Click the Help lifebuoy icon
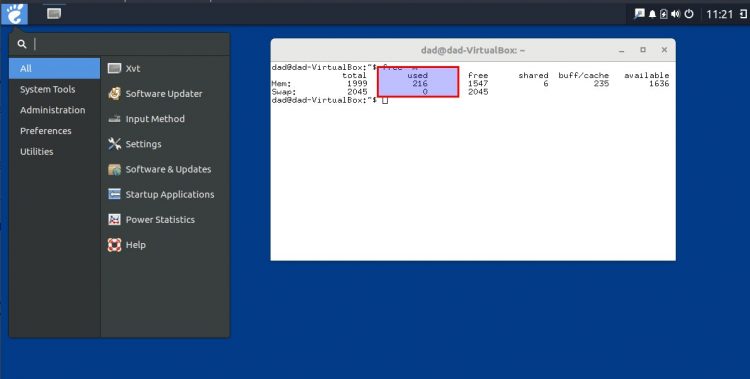750x379 pixels. click(x=114, y=245)
